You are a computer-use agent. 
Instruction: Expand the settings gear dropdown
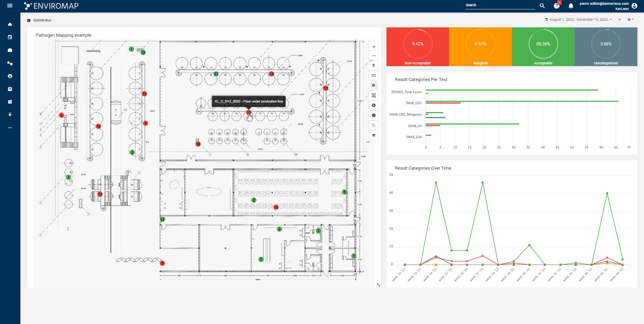[x=631, y=19]
